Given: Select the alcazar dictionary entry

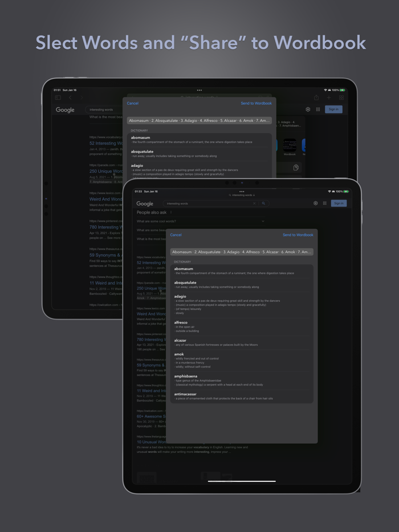Looking at the screenshot, I should pos(242,342).
